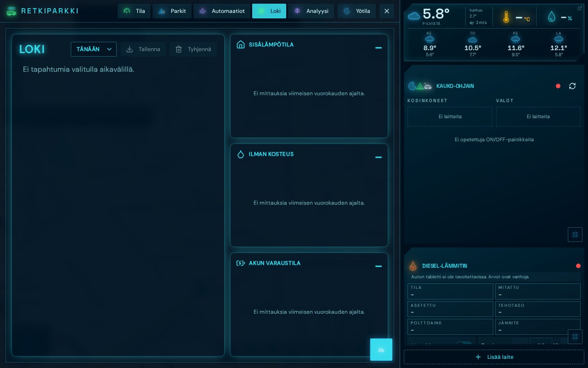Screen dimensions: 588x368
Task: Open weather widget in external window
Action: 579,8
